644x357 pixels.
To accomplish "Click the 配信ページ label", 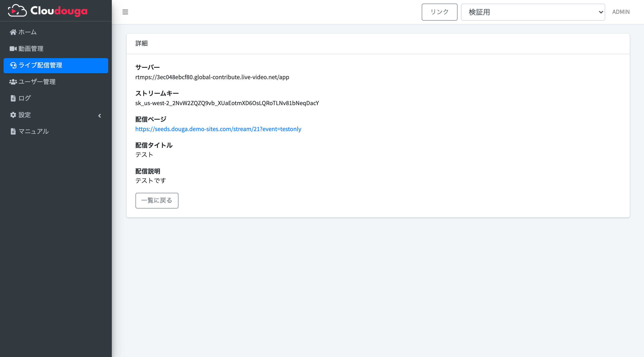I will (151, 119).
